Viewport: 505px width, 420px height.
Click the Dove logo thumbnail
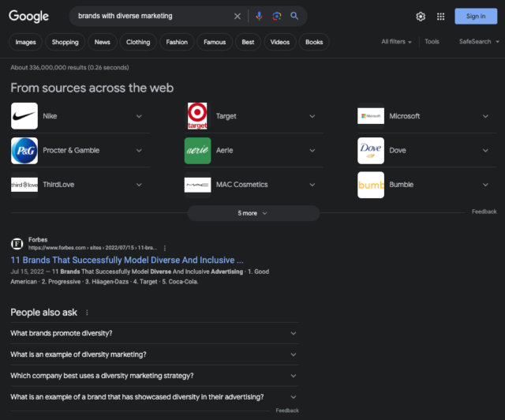371,151
